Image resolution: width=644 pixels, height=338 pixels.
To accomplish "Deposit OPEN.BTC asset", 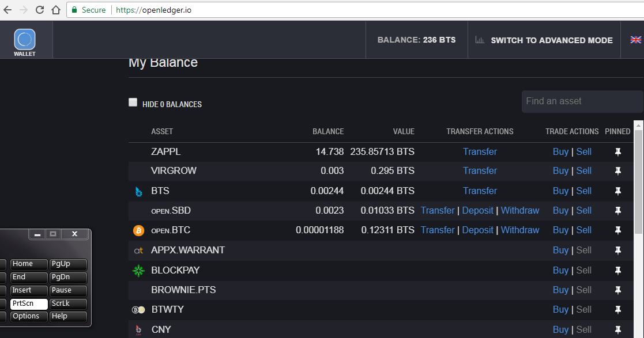I will [477, 230].
